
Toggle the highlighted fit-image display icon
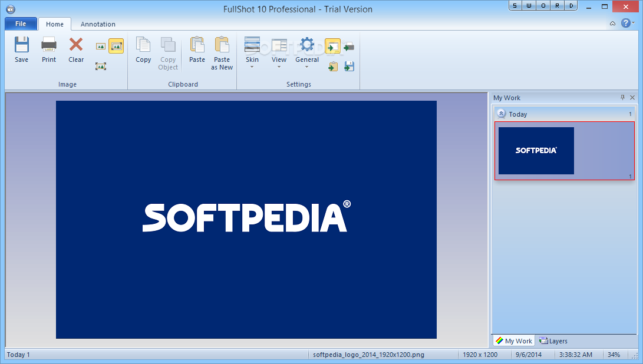[116, 47]
